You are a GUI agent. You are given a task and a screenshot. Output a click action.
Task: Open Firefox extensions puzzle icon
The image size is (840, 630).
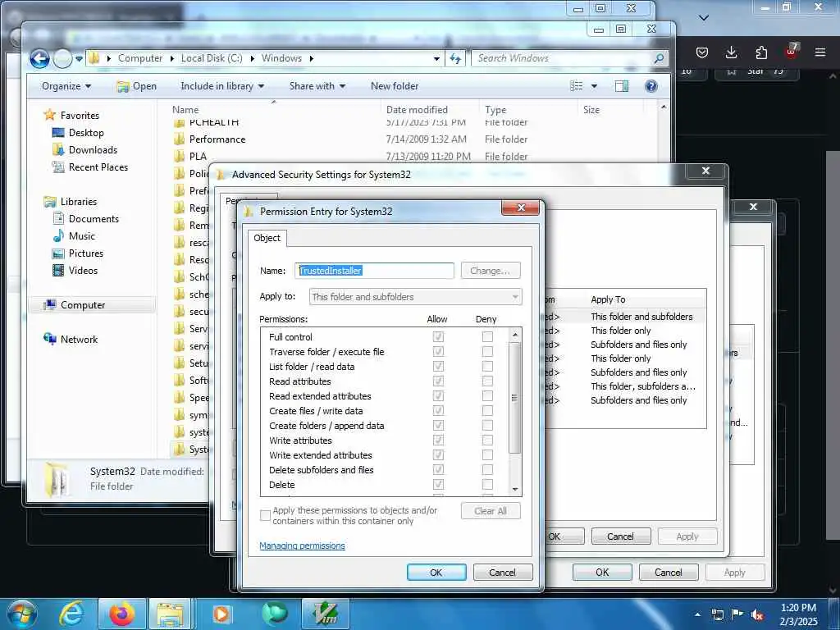pyautogui.click(x=761, y=52)
